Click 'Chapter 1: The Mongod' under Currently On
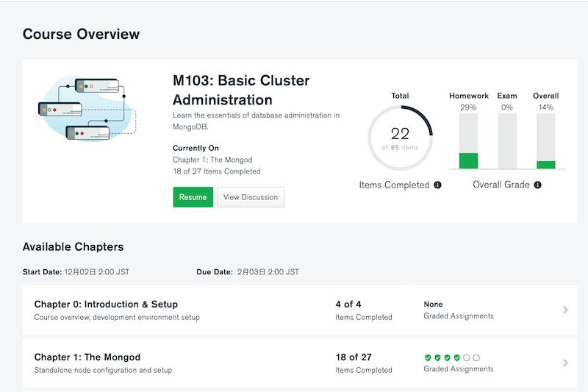The height and width of the screenshot is (392, 588). (212, 160)
